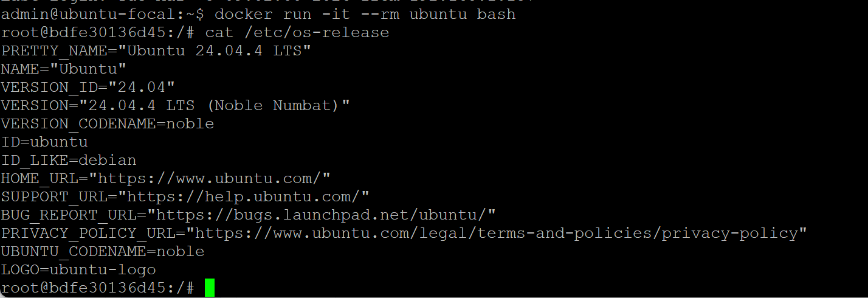Screen dimensions: 868x298
Task: Click the www.ubuntu.com HOME_URL link
Action: (x=214, y=178)
